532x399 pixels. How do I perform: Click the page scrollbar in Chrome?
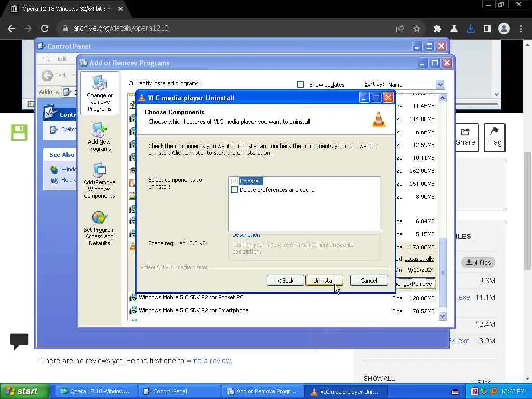click(527, 210)
